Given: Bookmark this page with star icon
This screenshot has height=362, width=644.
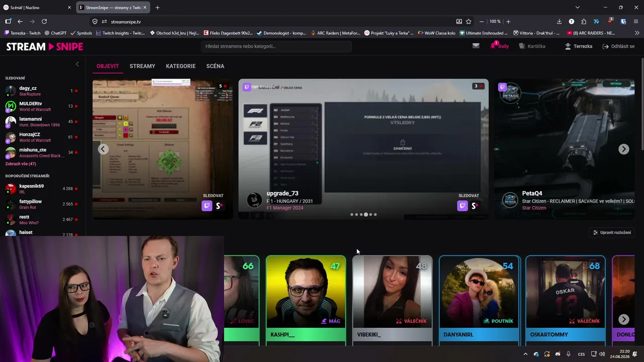Looking at the screenshot, I should [468, 22].
